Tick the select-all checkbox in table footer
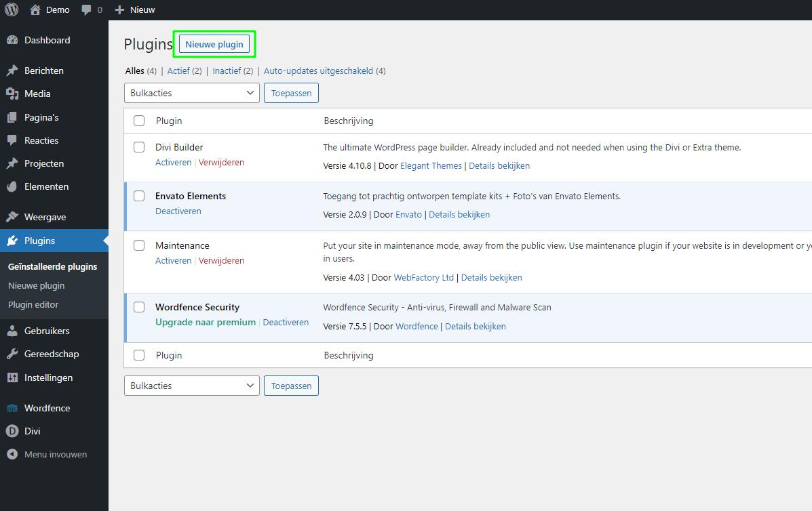The height and width of the screenshot is (511, 812). (x=139, y=355)
